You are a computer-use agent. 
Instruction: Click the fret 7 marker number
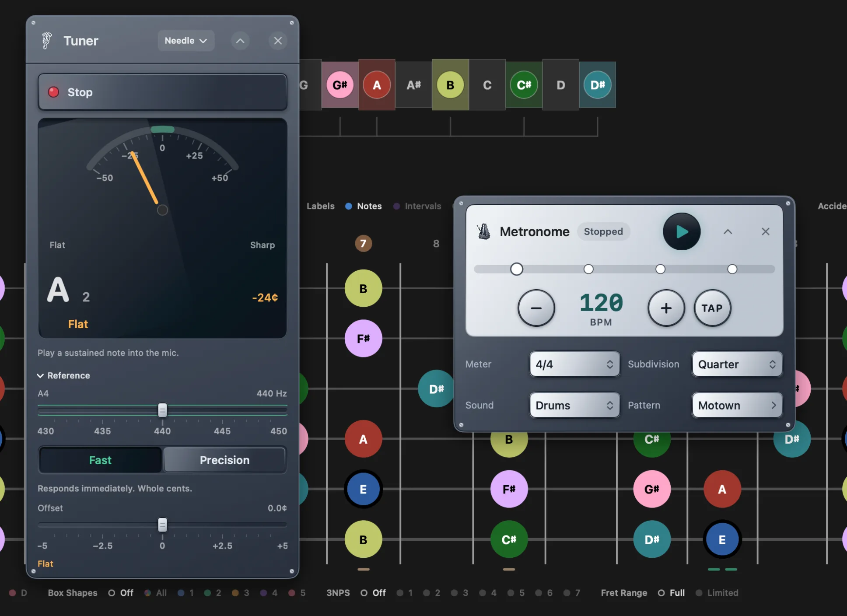[363, 244]
